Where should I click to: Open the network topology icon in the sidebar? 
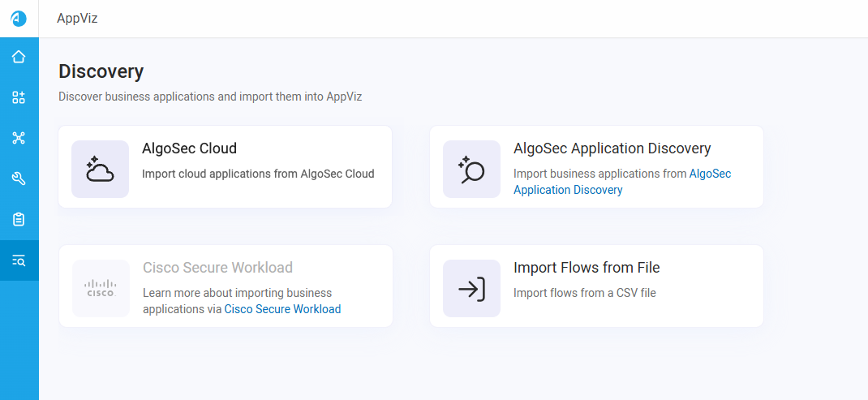coord(19,138)
